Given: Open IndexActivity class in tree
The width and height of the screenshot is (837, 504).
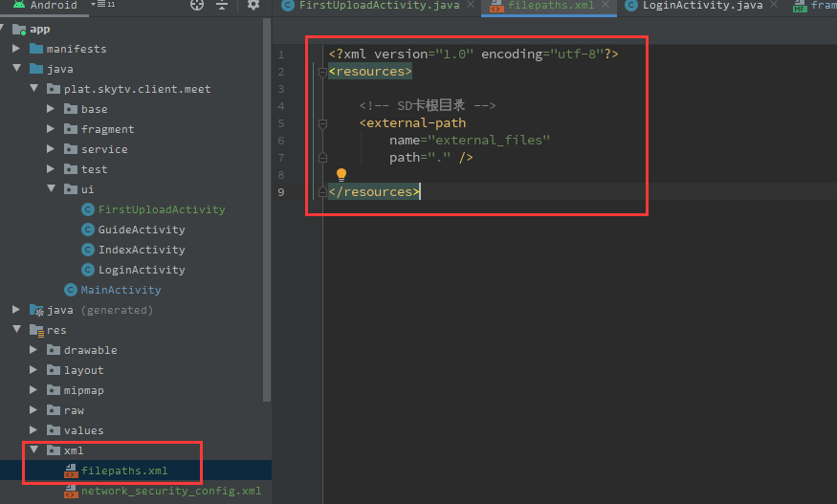Looking at the screenshot, I should click(142, 250).
